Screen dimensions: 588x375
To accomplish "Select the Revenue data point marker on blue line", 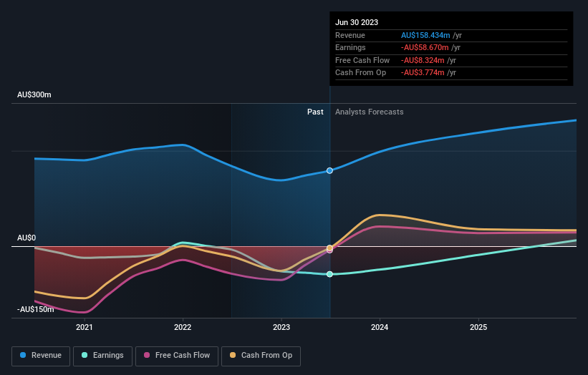I will coord(329,170).
